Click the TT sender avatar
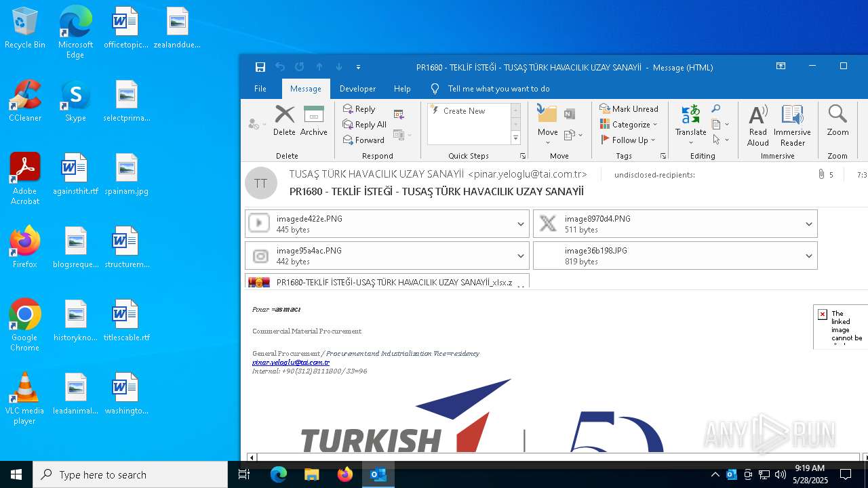Screen dimensions: 868x488 [x=261, y=183]
